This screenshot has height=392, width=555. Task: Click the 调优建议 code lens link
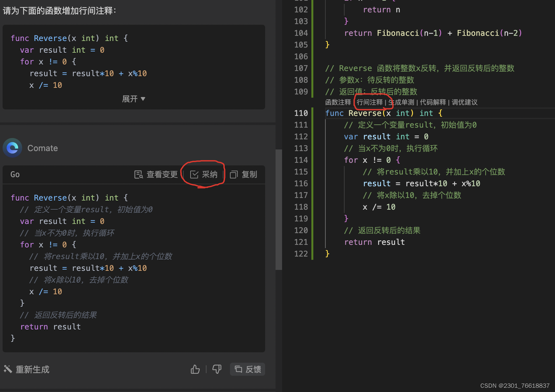pos(464,102)
